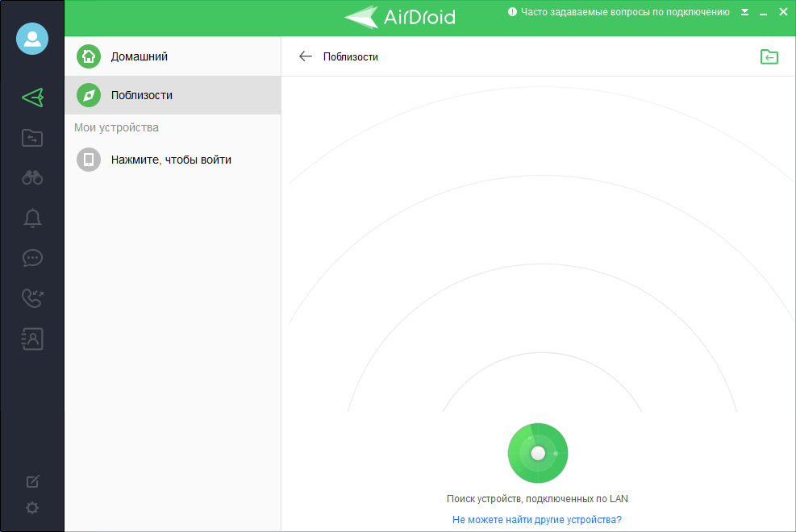
Task: Select the Поблизости item in the list
Action: 173,95
